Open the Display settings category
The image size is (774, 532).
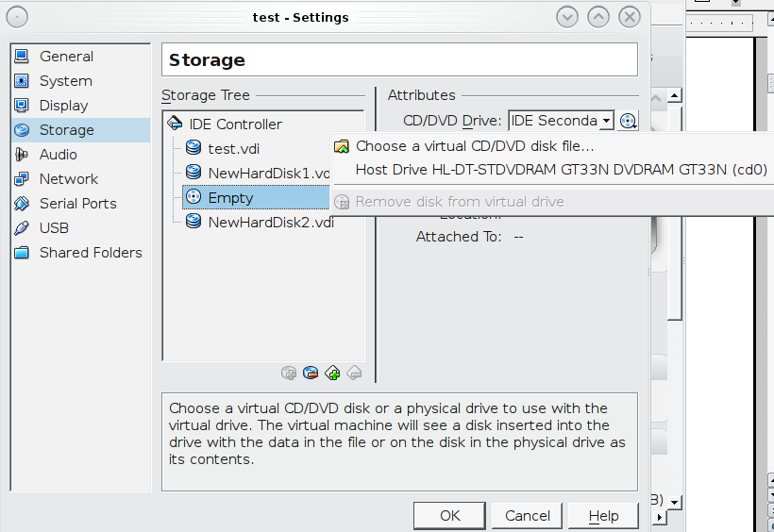pyautogui.click(x=63, y=106)
